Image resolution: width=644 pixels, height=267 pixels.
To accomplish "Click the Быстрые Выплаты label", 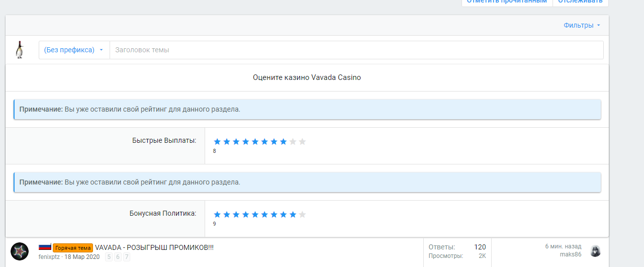I will [x=164, y=140].
